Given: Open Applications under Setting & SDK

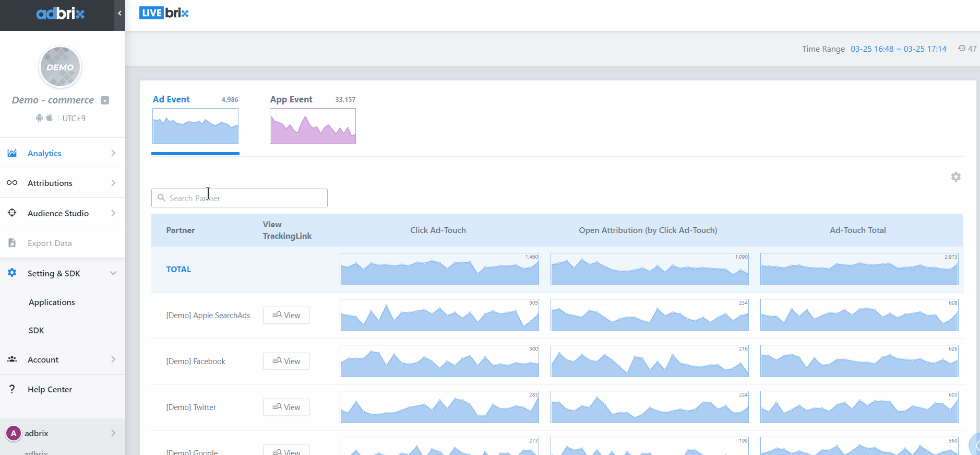Looking at the screenshot, I should [x=52, y=302].
